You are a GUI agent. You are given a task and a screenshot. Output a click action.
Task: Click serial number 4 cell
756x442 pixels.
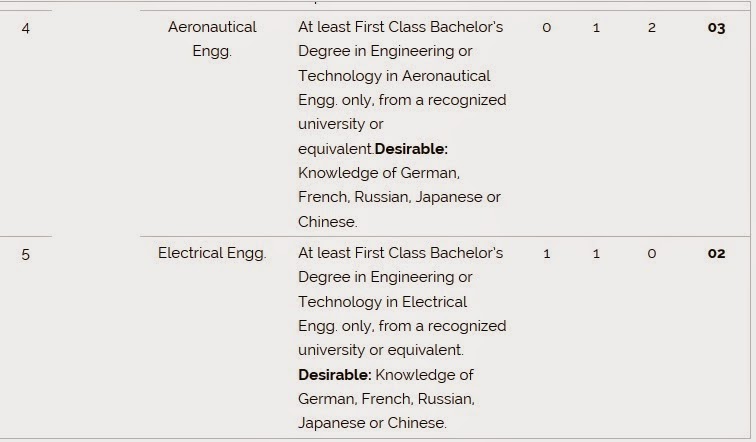point(26,28)
